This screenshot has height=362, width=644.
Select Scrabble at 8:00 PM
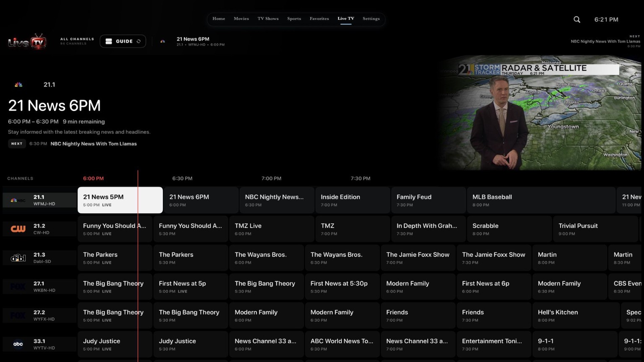(509, 229)
